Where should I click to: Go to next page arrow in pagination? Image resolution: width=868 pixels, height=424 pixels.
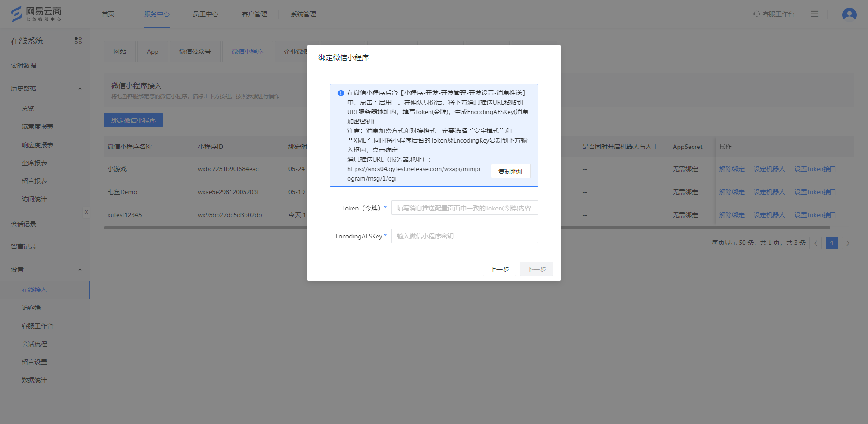(x=848, y=243)
